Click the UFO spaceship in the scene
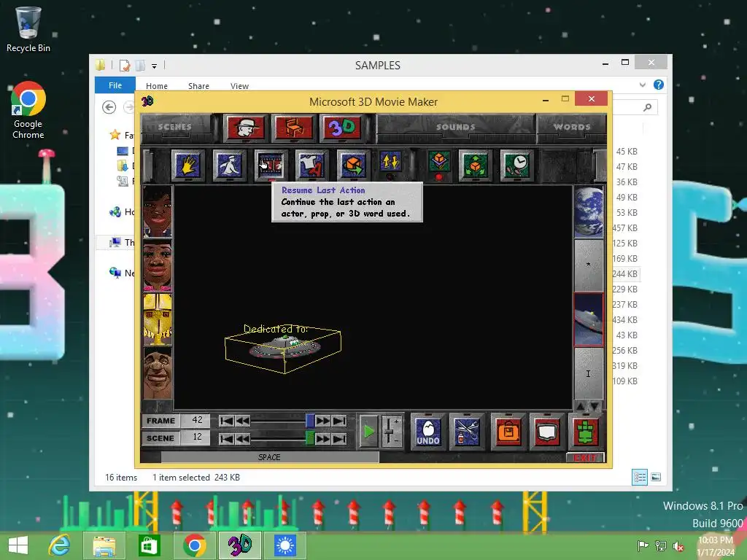Screen dimensions: 747x560 pyautogui.click(x=285, y=348)
